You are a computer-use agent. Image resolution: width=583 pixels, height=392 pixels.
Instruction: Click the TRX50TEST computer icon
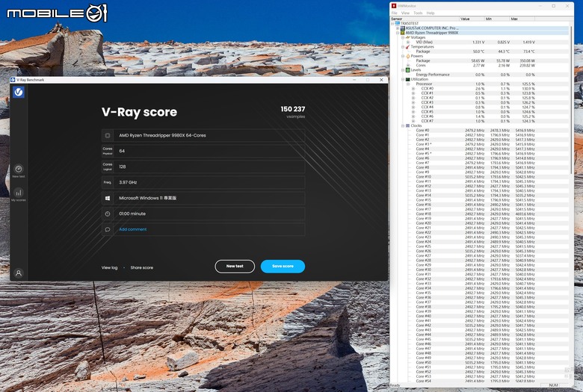pos(398,23)
